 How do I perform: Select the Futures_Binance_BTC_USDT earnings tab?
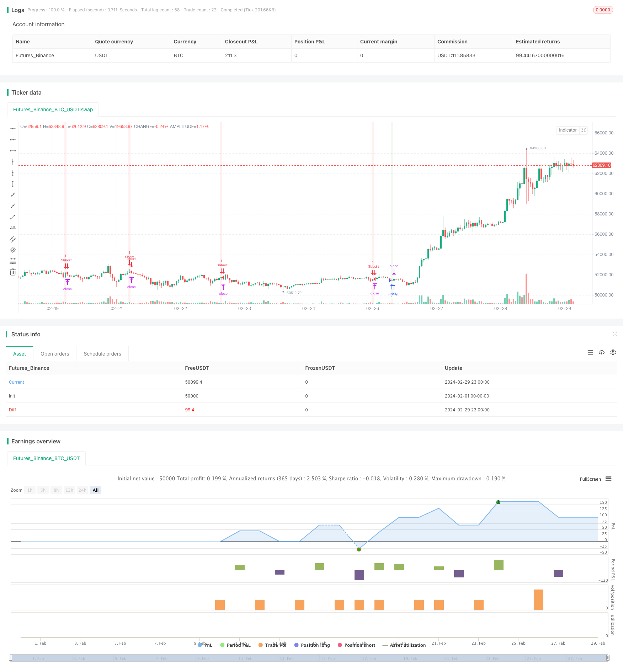[47, 458]
